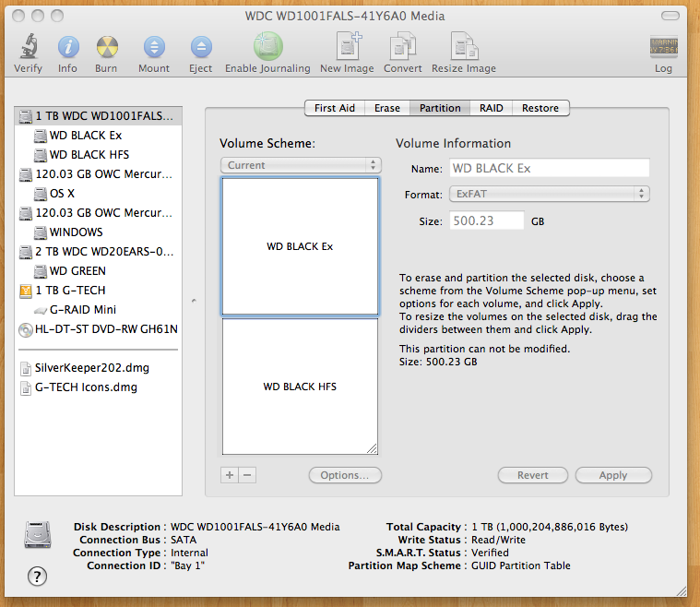Open the Info toolbar icon

pos(68,46)
